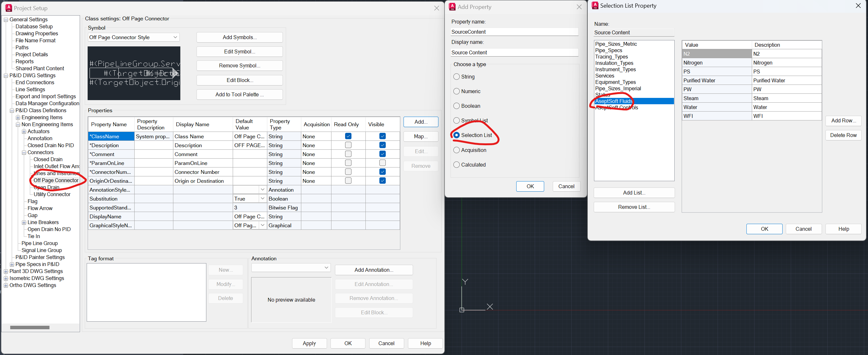Open the Annotation selection dropdown
868x355 pixels.
coord(326,268)
